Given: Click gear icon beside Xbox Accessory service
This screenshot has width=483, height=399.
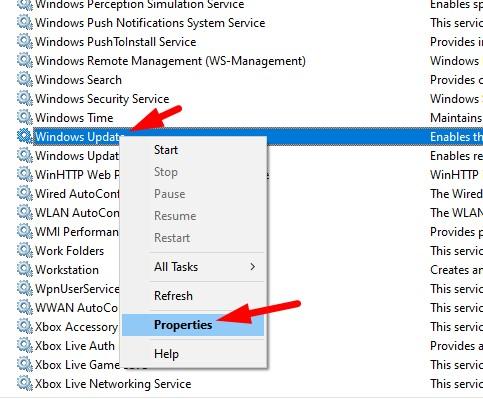Looking at the screenshot, I should (x=24, y=327).
